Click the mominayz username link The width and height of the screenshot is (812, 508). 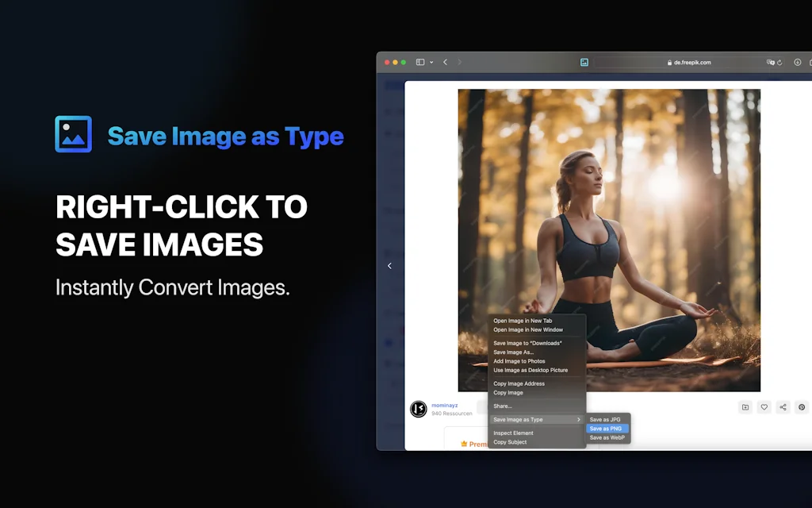tap(443, 405)
